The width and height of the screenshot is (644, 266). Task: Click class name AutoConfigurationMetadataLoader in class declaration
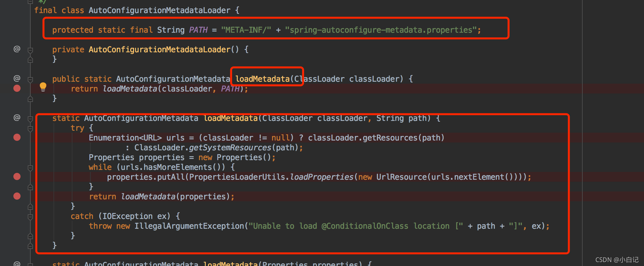(x=160, y=10)
